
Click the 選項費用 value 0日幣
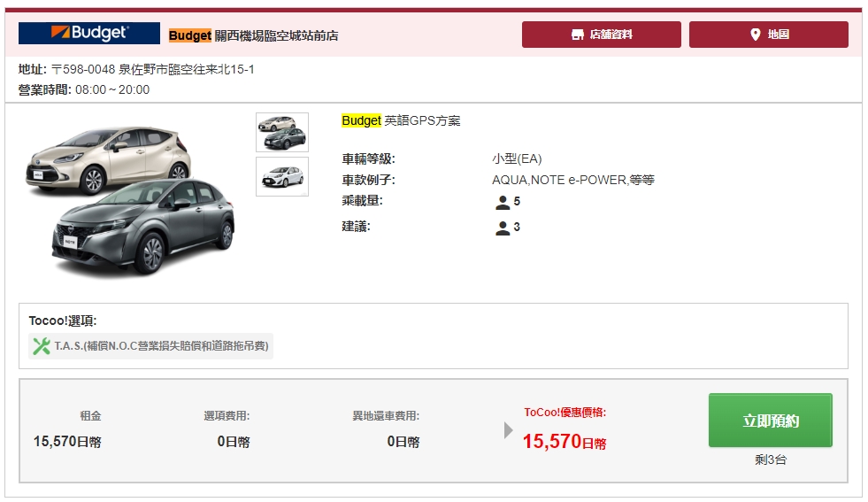click(x=234, y=442)
